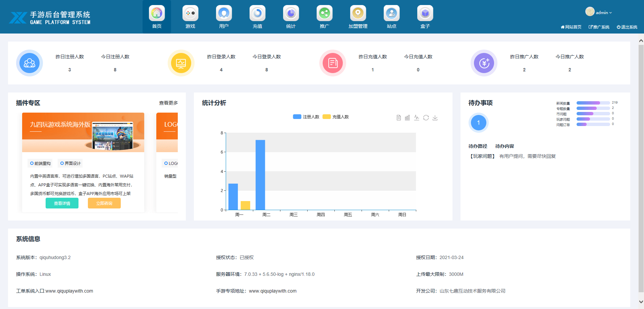Toggle the 充值人数 legend series
This screenshot has height=309, width=644.
pos(336,117)
